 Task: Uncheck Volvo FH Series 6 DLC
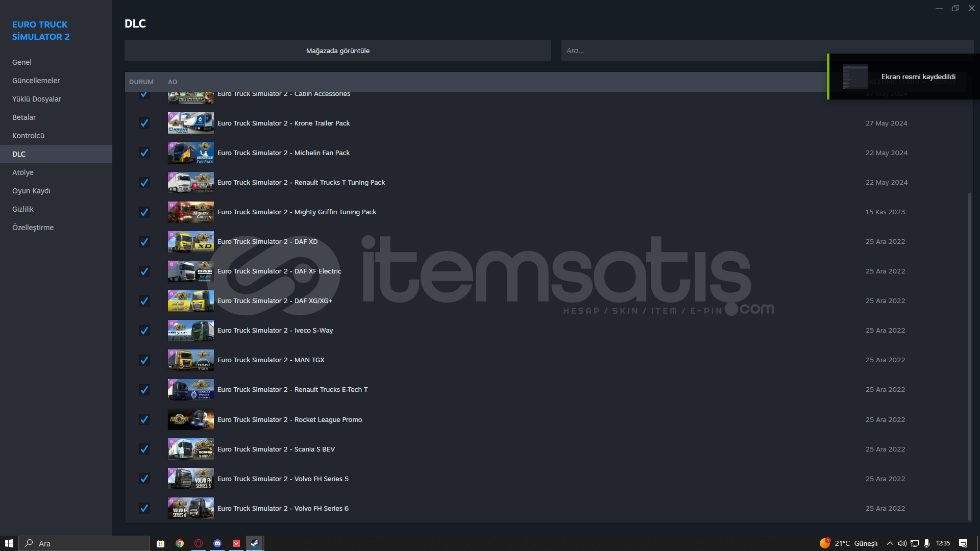point(144,508)
